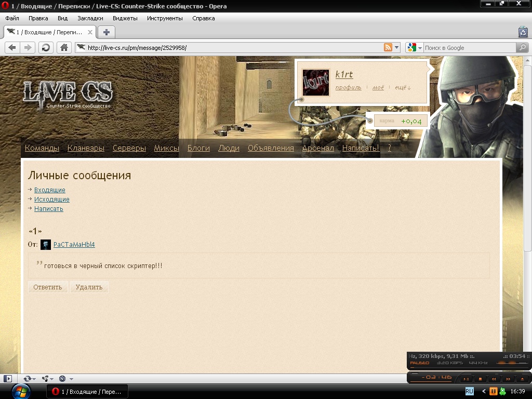The width and height of the screenshot is (532, 399).
Task: Click the 'Поиск в Google' search field
Action: 470,47
